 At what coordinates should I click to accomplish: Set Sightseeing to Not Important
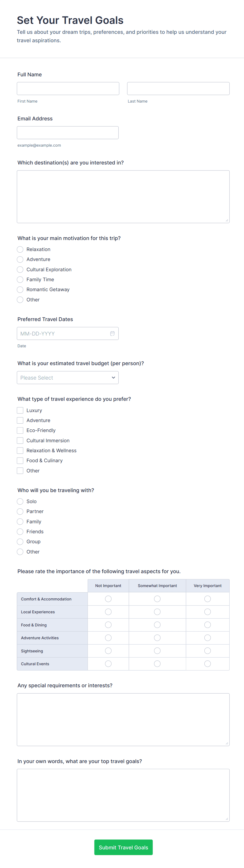pos(108,651)
